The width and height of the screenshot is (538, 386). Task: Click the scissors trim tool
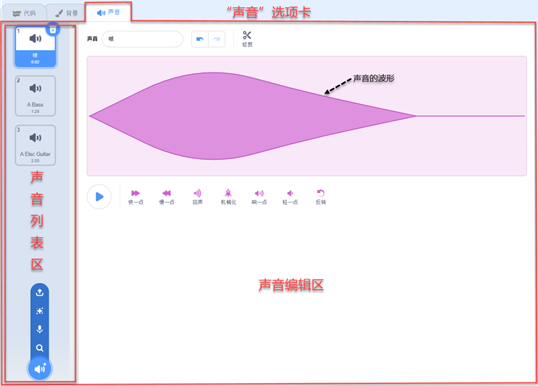pyautogui.click(x=247, y=39)
